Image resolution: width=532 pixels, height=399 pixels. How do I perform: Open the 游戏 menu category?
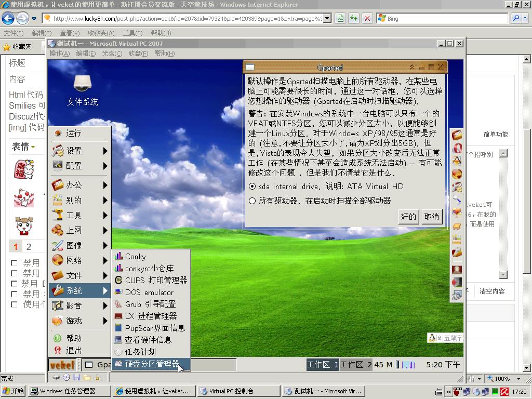(79, 320)
